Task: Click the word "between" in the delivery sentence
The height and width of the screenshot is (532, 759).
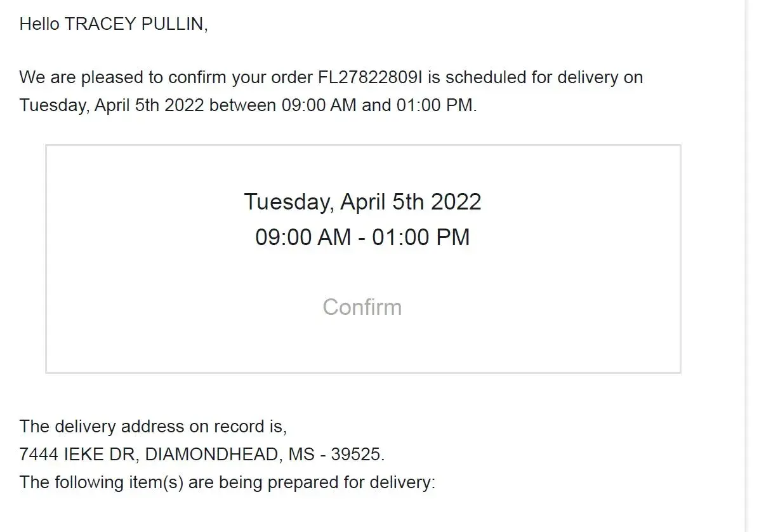Action: [242, 105]
